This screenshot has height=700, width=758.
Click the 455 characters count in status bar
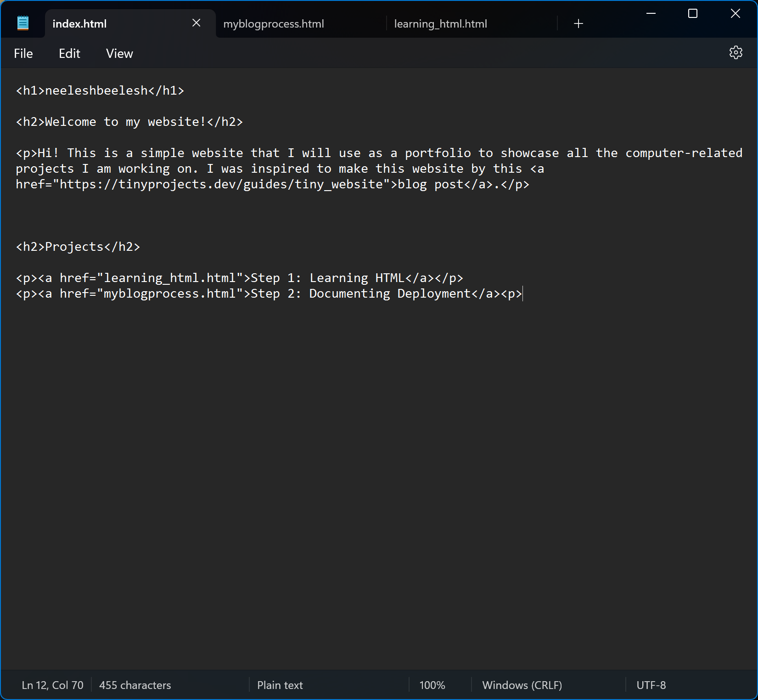click(x=135, y=685)
